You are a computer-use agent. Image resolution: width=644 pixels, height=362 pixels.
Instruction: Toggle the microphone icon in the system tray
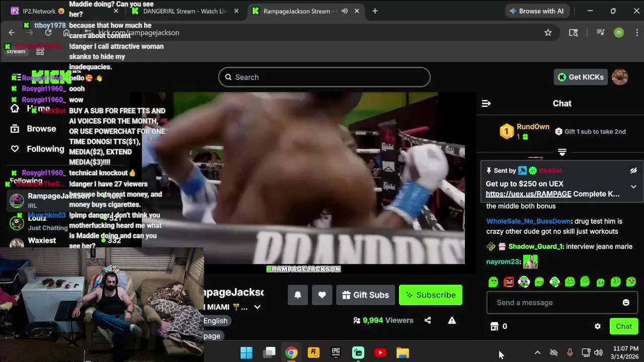570,353
